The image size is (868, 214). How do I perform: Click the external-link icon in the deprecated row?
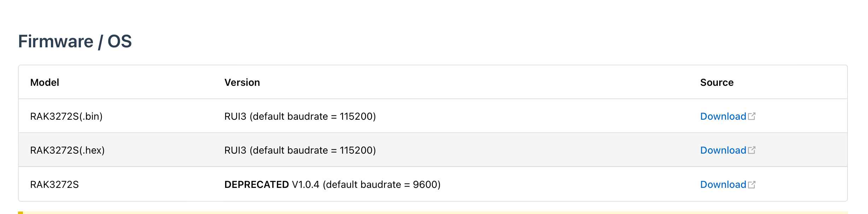(752, 184)
